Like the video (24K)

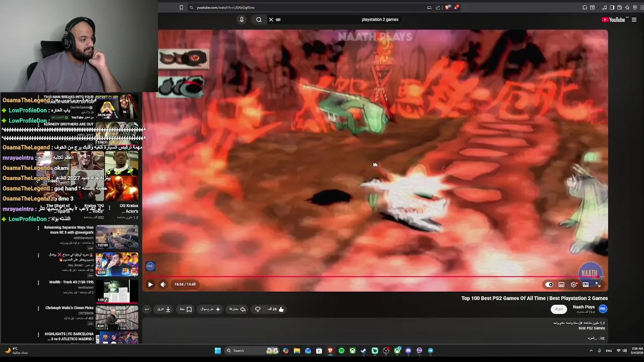(276, 309)
